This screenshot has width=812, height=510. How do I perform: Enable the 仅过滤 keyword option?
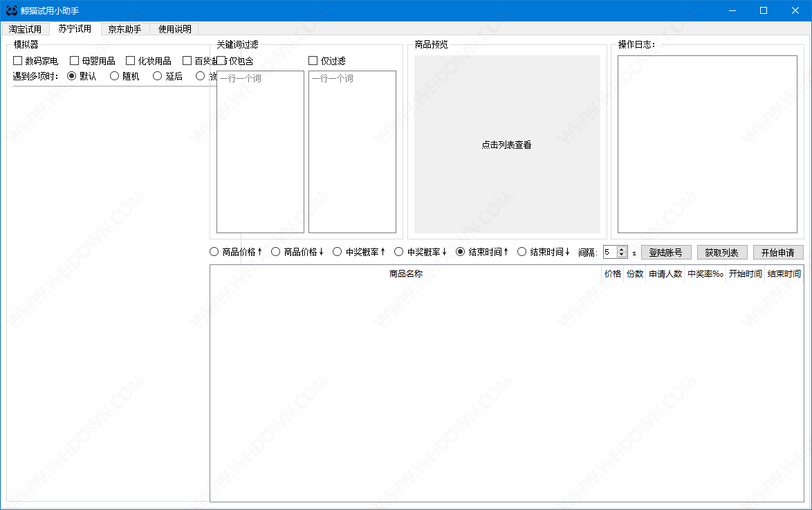[313, 61]
